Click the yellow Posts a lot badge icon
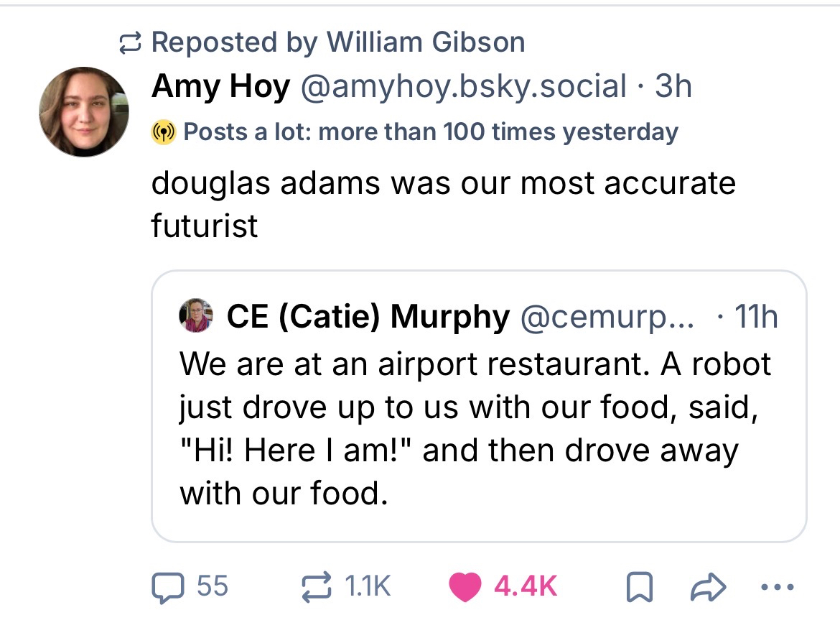 164,132
